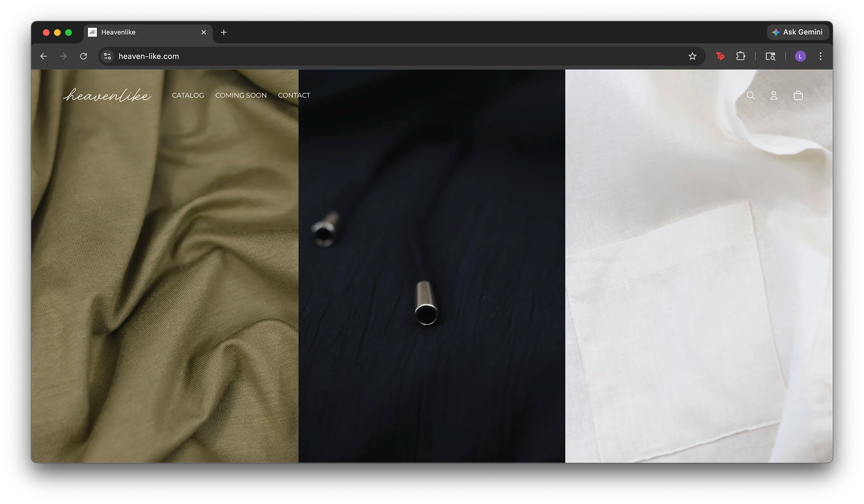Go to the CONTACT page
This screenshot has width=864, height=504.
click(294, 95)
